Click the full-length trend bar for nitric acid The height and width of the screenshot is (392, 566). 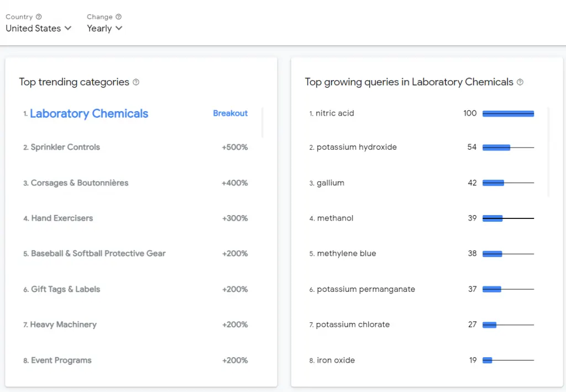(508, 113)
